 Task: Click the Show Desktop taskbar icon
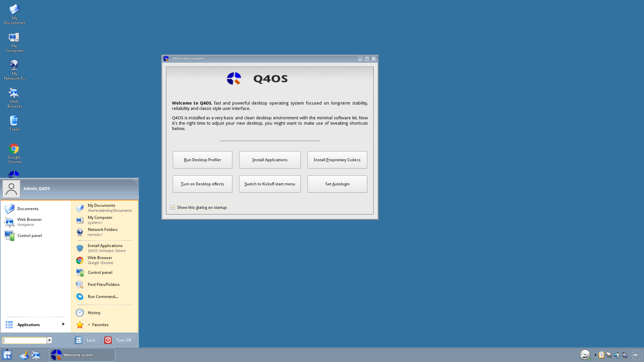click(24, 355)
